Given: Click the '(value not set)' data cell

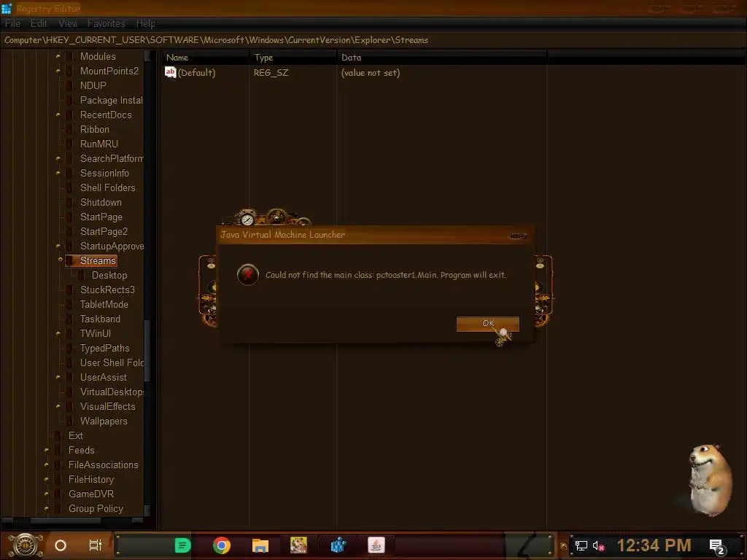Looking at the screenshot, I should click(370, 73).
